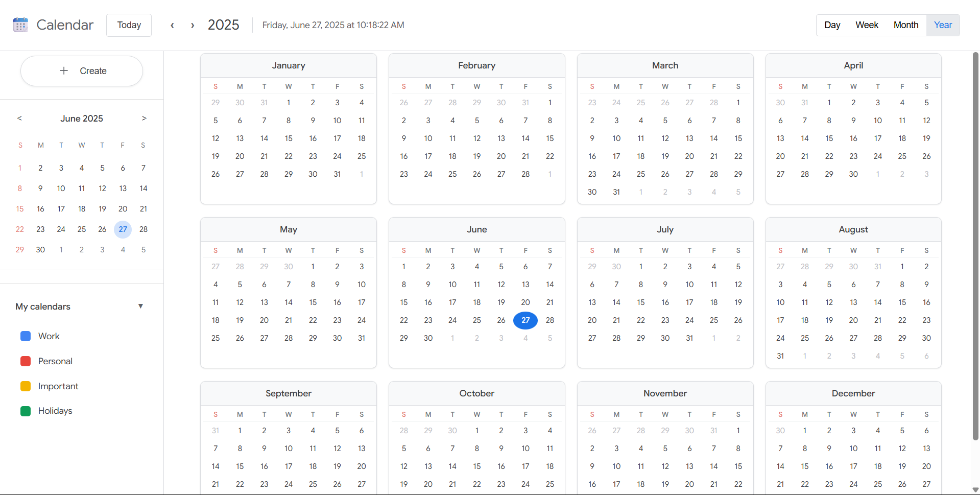Open the August month header

pos(853,229)
